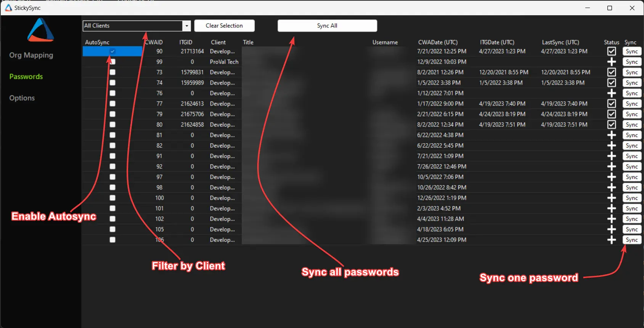Viewport: 644px width, 328px height.
Task: Enable AutoSync checkbox for CWAID 79
Action: coord(112,114)
